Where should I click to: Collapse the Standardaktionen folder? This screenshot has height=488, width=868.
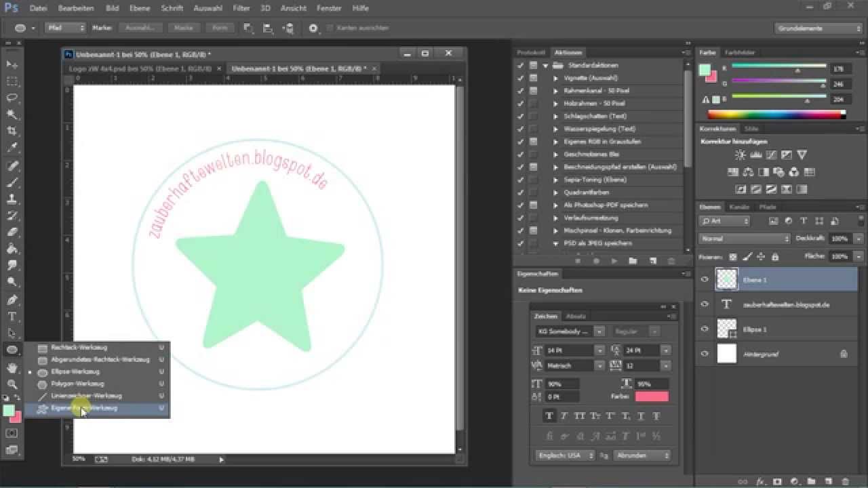point(545,66)
